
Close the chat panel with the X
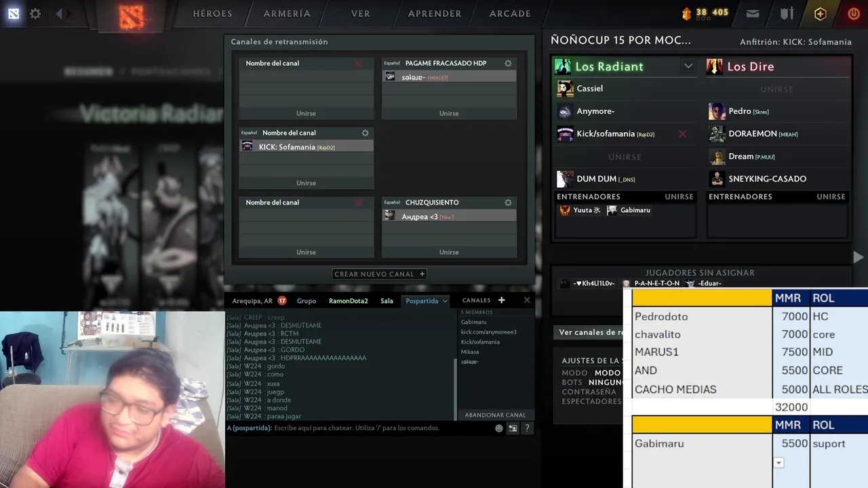527,300
